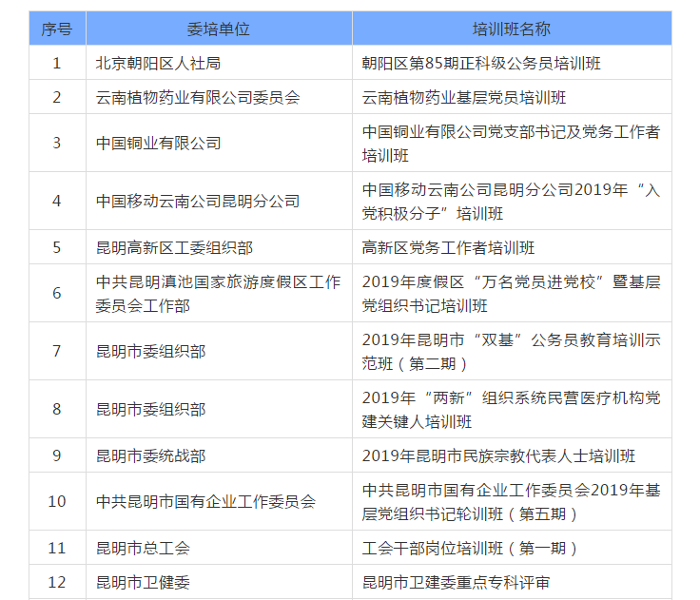Select 昆明市委组织部 in row 7
Screen dimensions: 700x600
click(219, 351)
